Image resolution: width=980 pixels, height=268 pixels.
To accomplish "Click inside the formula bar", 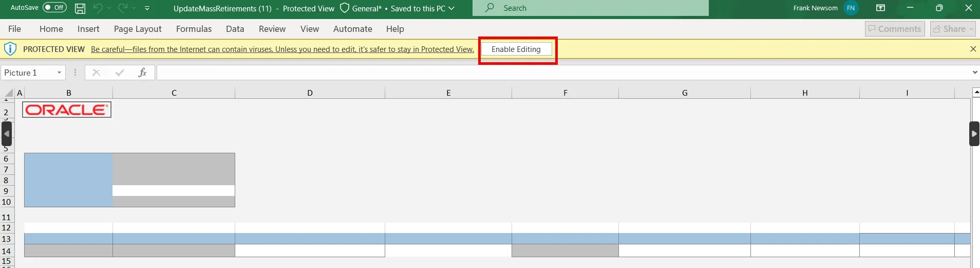I will [x=563, y=73].
